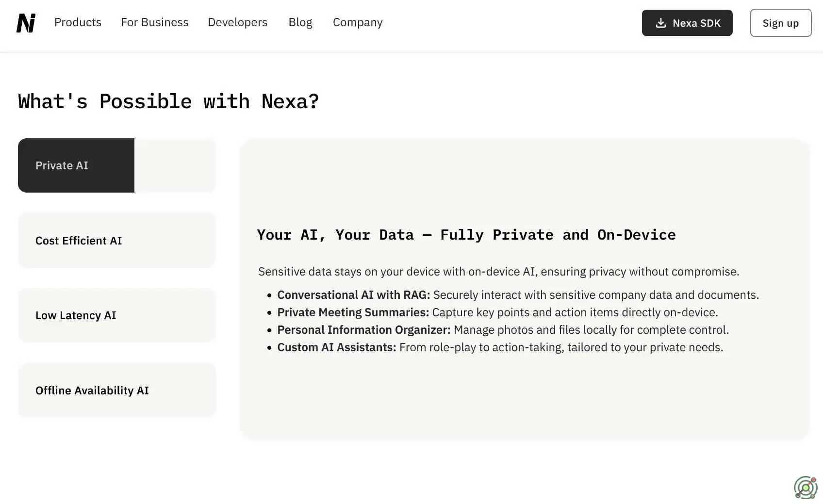Click the 'Conversational AI with RAG:' bullet
This screenshot has width=823, height=504.
tap(518, 295)
